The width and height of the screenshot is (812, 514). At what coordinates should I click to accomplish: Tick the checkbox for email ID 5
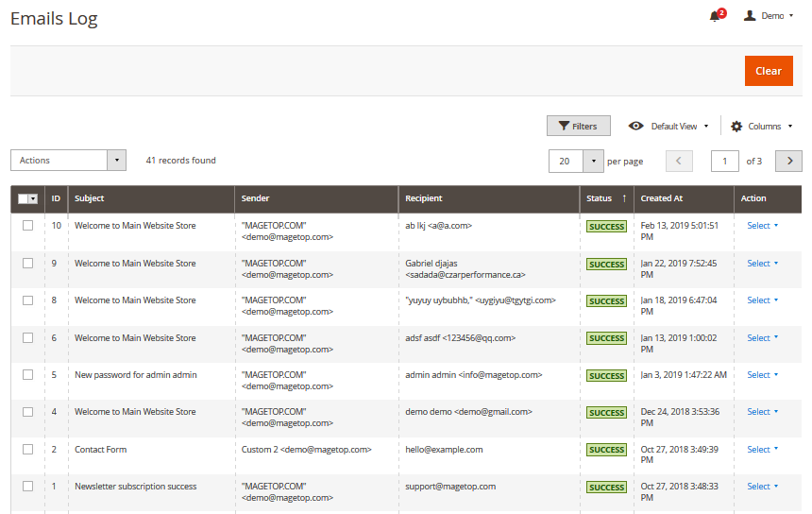coord(27,375)
